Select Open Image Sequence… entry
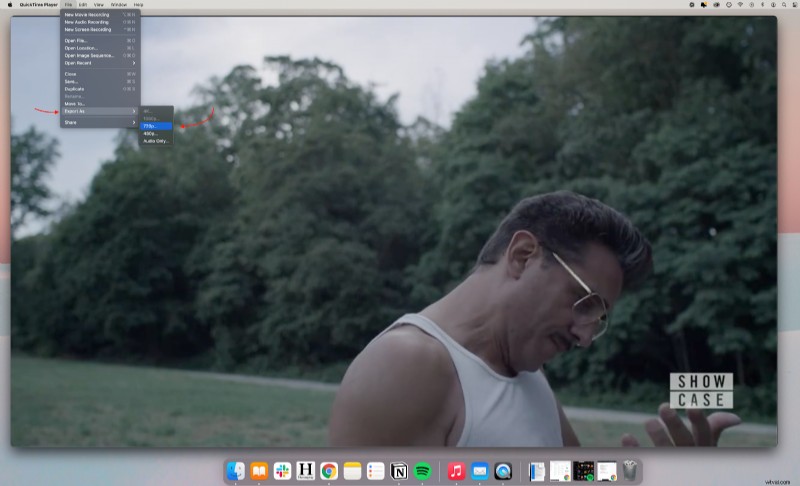This screenshot has height=486, width=800. click(x=100, y=55)
